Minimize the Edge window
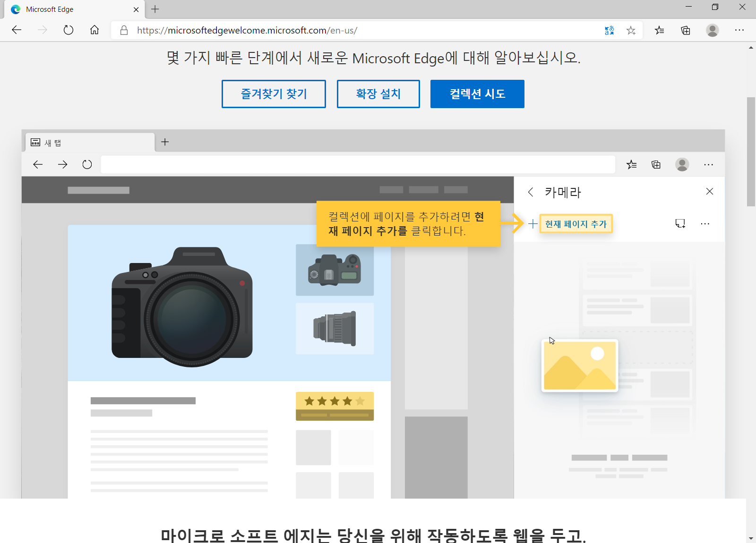 tap(688, 7)
